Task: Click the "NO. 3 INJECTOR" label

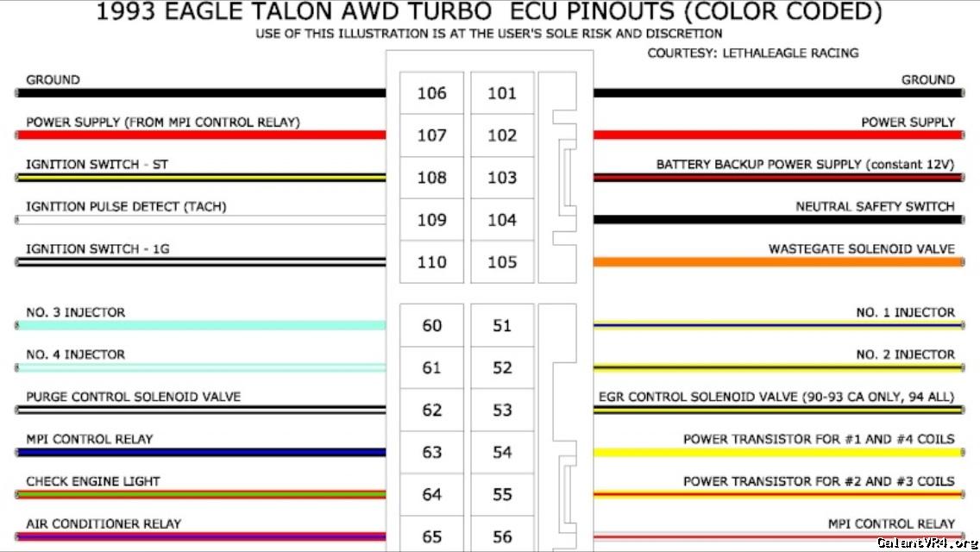Action: tap(75, 312)
